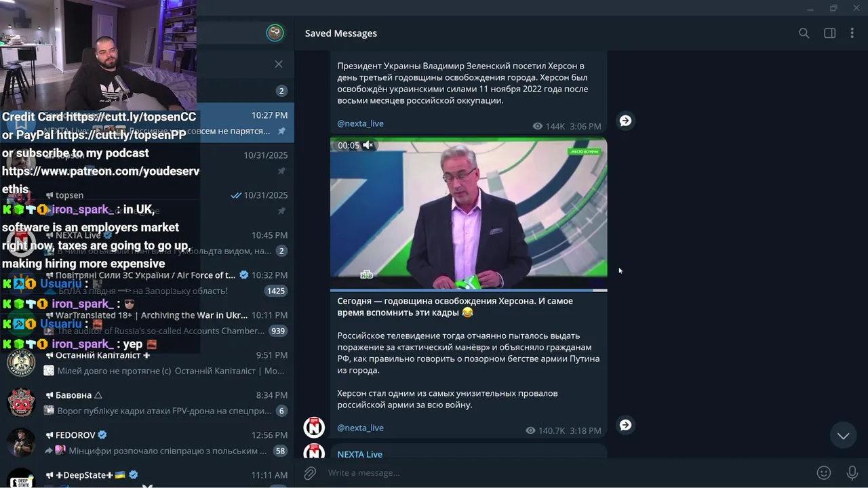Click NEXTA avatar beside 3:18 PM post
This screenshot has width=868, height=488.
point(314,427)
